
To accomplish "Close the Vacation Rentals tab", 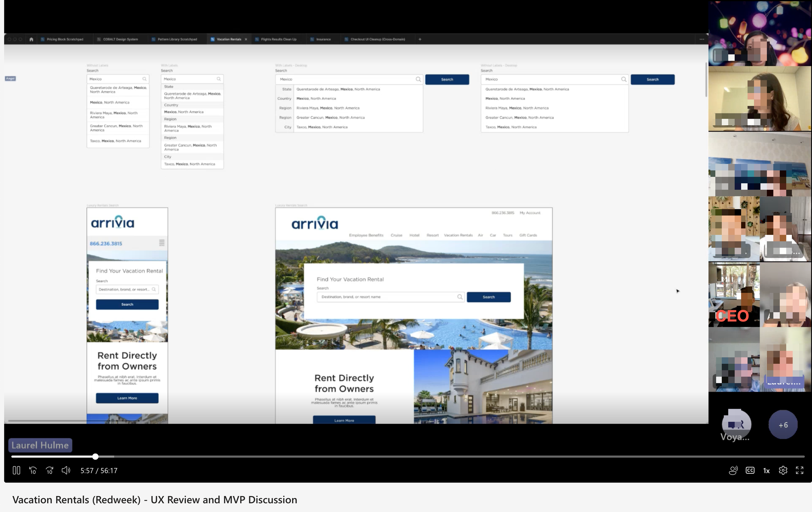I will tap(246, 39).
